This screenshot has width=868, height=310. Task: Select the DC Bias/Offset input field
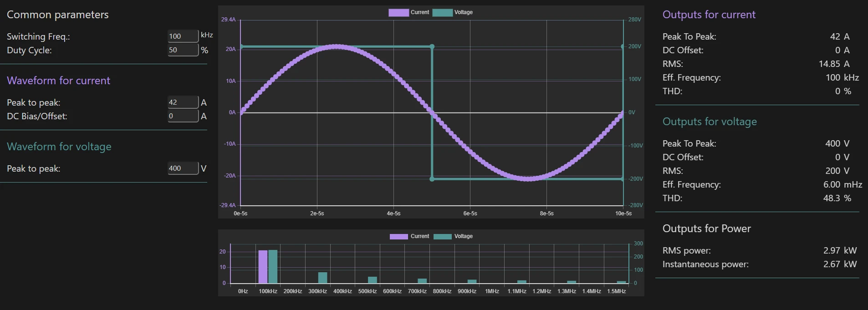[x=183, y=116]
